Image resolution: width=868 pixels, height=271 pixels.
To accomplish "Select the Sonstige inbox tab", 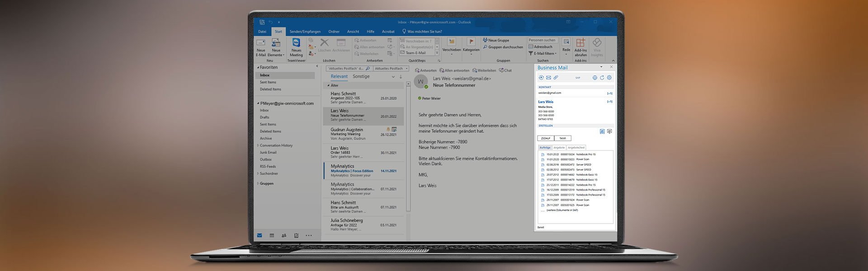I will pyautogui.click(x=361, y=76).
